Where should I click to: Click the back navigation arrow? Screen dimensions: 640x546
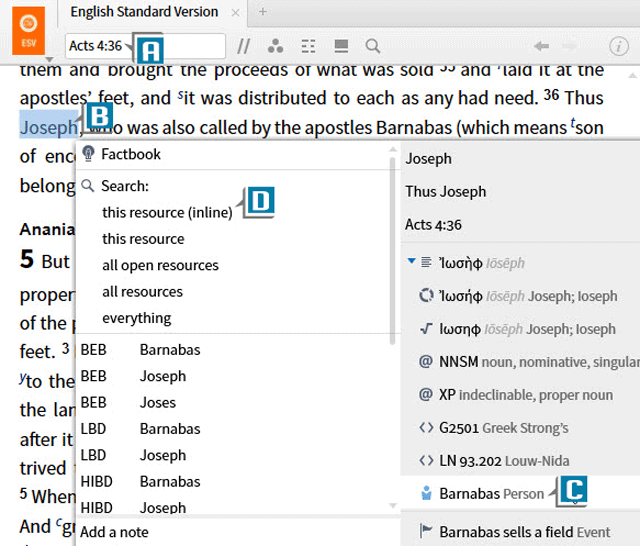541,46
